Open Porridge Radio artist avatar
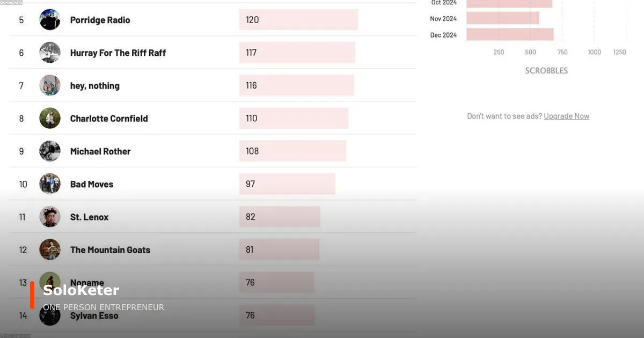 click(x=50, y=20)
